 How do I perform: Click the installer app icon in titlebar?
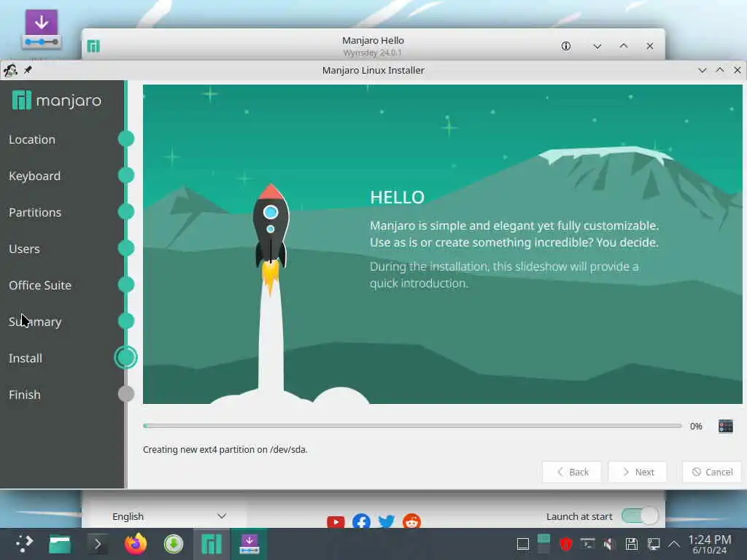[x=10, y=71]
